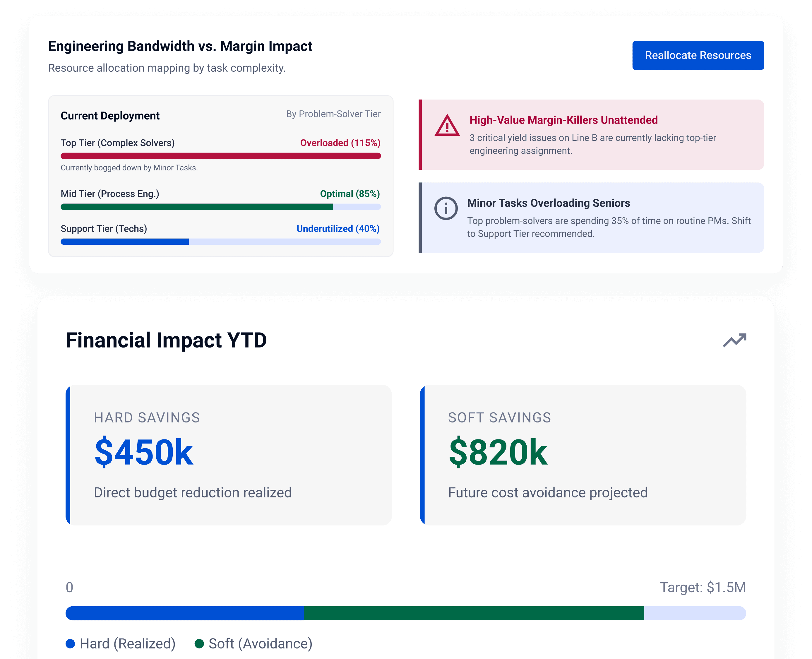Screen dimensions: 812x659
Task: Click the By Problem-Solver Tier label
Action: (333, 114)
